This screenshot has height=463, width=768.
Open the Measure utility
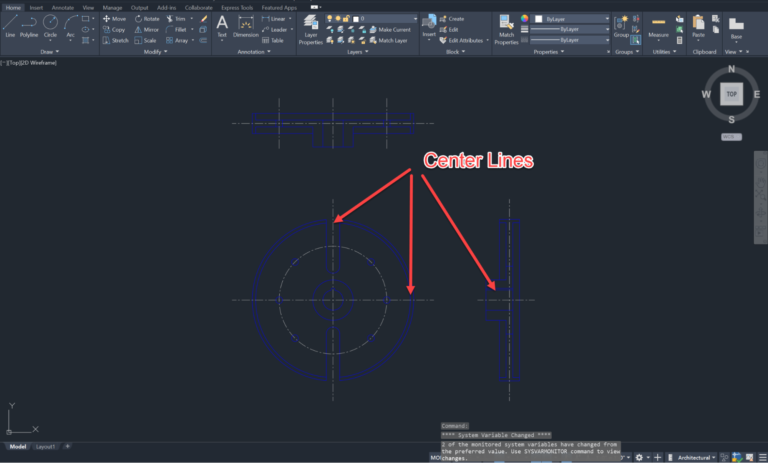pos(658,27)
